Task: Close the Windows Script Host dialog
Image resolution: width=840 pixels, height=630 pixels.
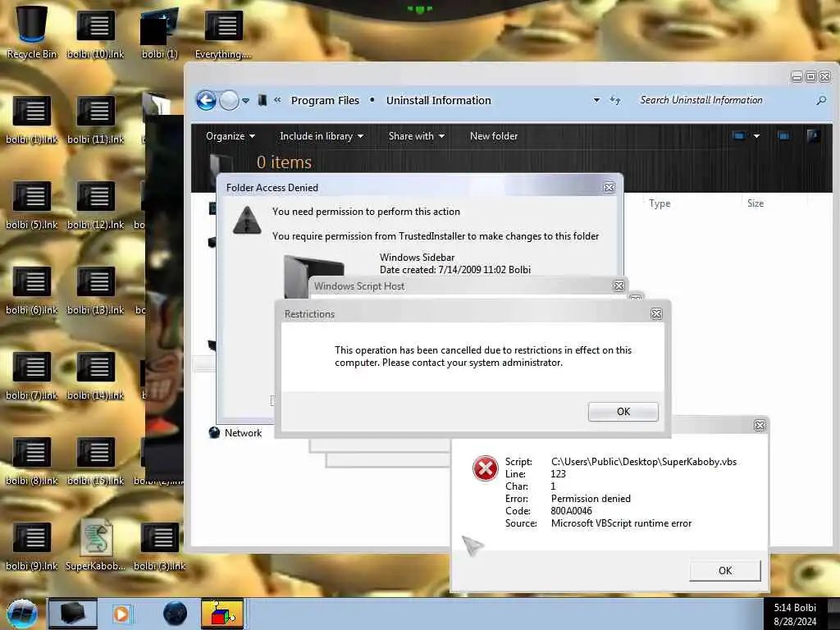Action: 619,286
